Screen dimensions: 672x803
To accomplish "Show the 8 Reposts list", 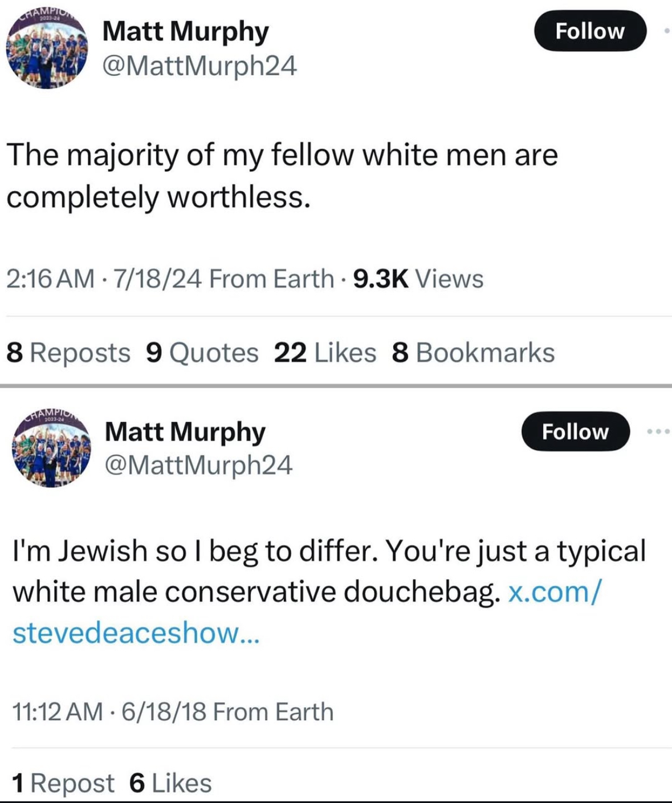I will point(68,353).
